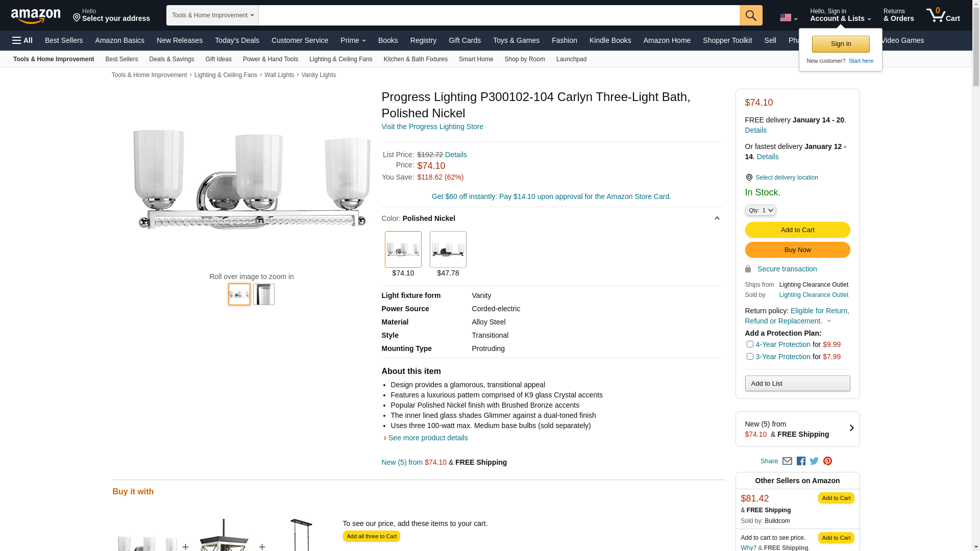Open the Qty quantity dropdown
The height and width of the screenshot is (551, 980).
pyautogui.click(x=761, y=210)
